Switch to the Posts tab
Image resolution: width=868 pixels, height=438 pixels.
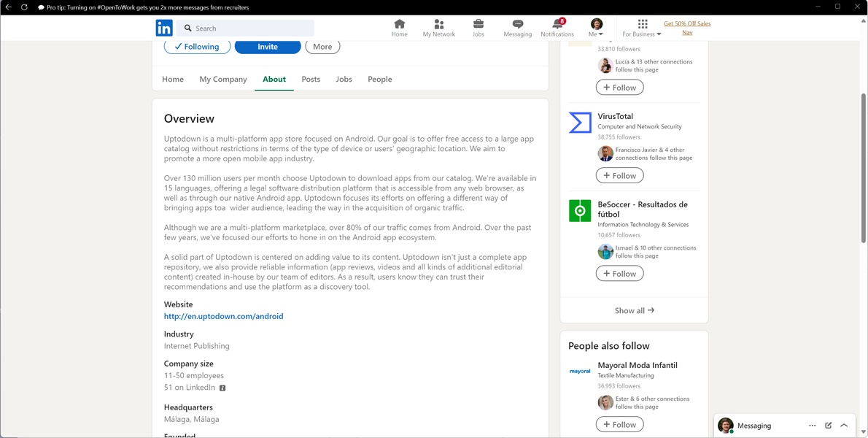[311, 80]
